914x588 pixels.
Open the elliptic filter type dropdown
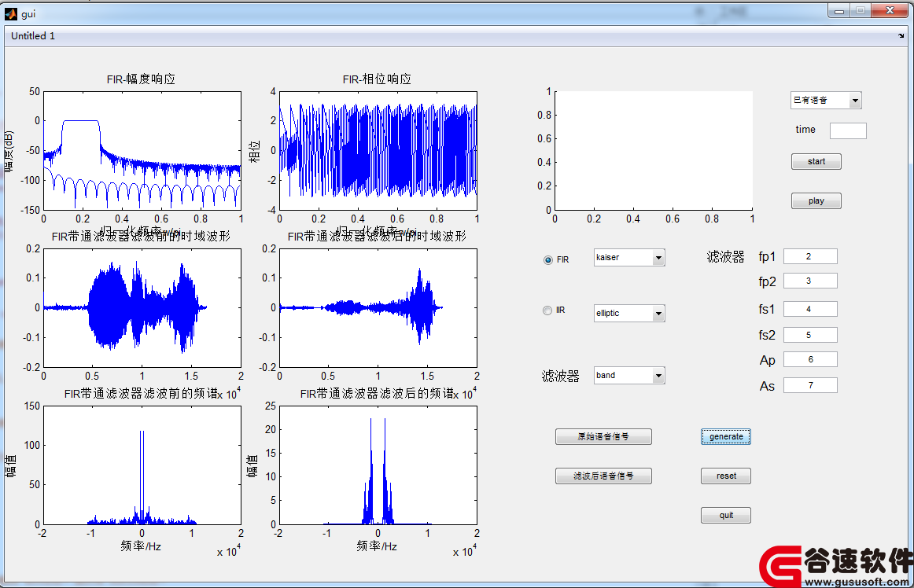[629, 314]
